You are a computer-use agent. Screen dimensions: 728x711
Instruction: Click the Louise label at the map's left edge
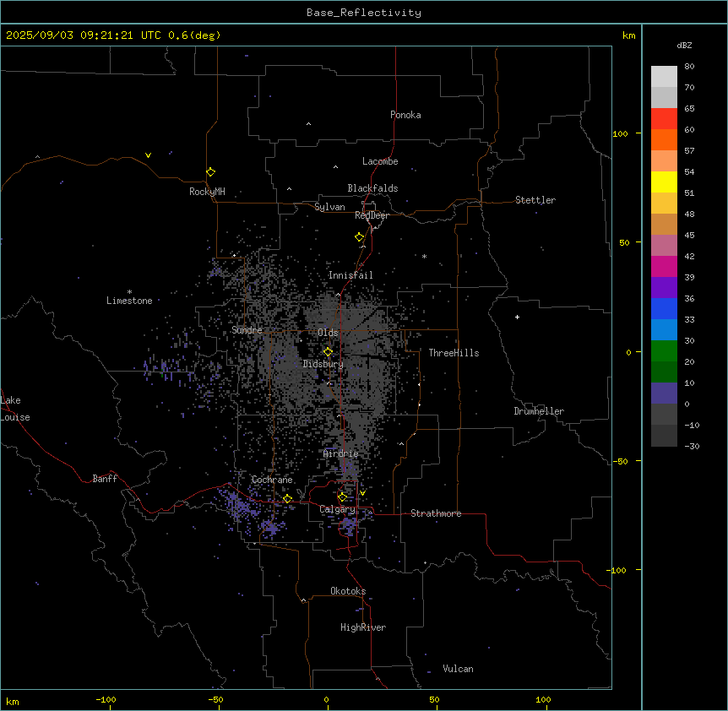pyautogui.click(x=15, y=417)
